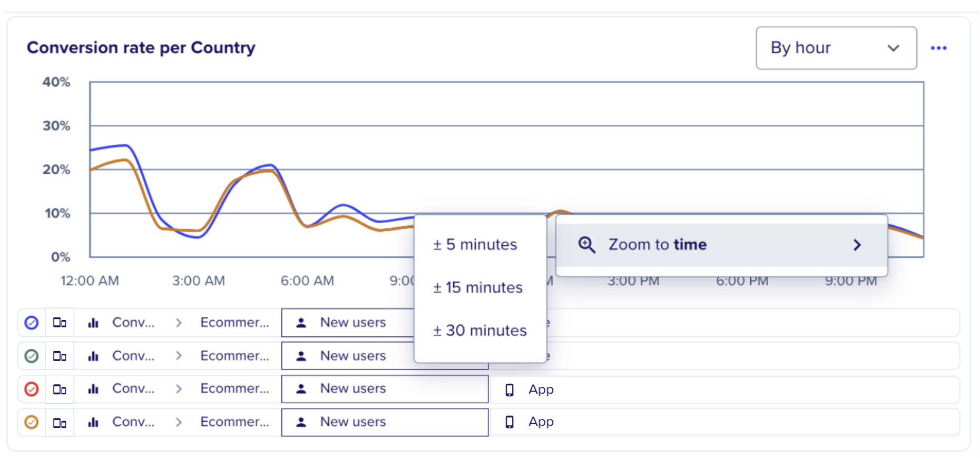
Task: Open the three-dot more options menu
Action: coord(938,48)
